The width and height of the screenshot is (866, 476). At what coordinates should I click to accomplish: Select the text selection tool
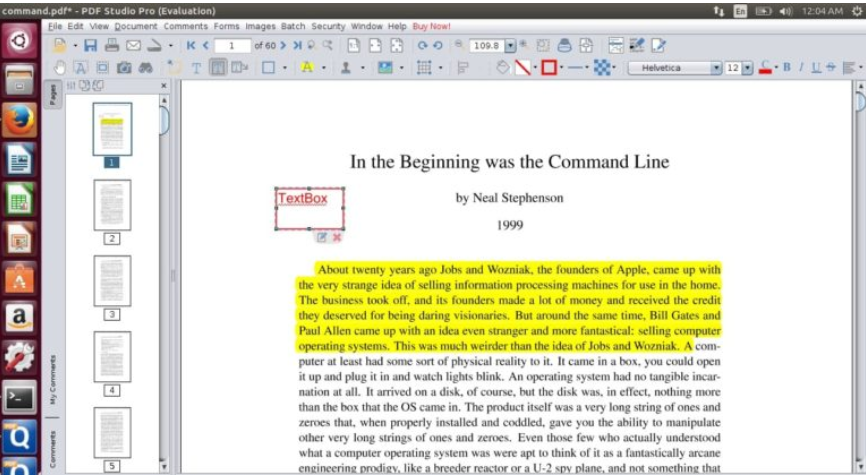[81, 68]
